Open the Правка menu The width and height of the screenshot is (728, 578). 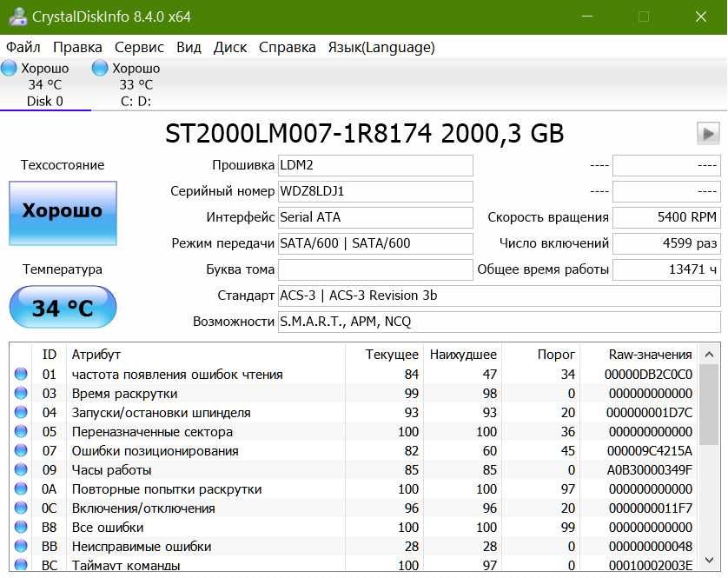tap(77, 48)
